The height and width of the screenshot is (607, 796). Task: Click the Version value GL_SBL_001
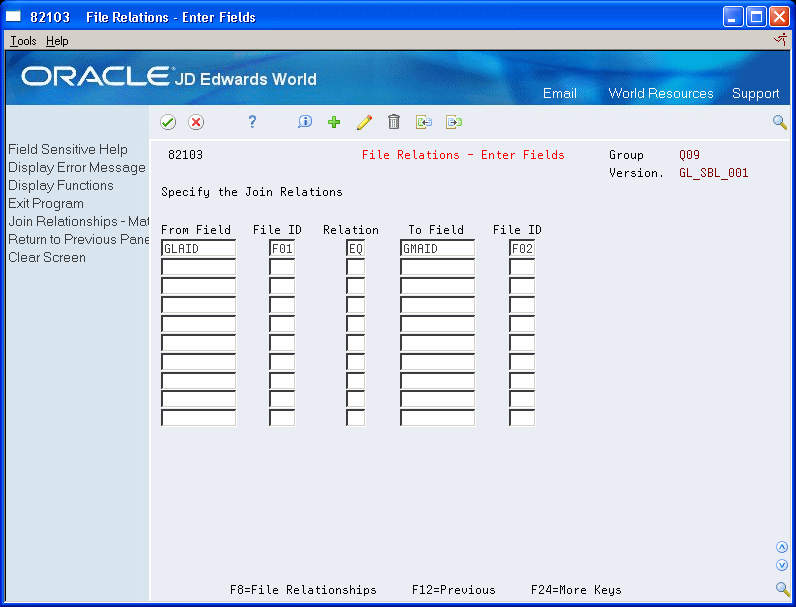(x=713, y=173)
